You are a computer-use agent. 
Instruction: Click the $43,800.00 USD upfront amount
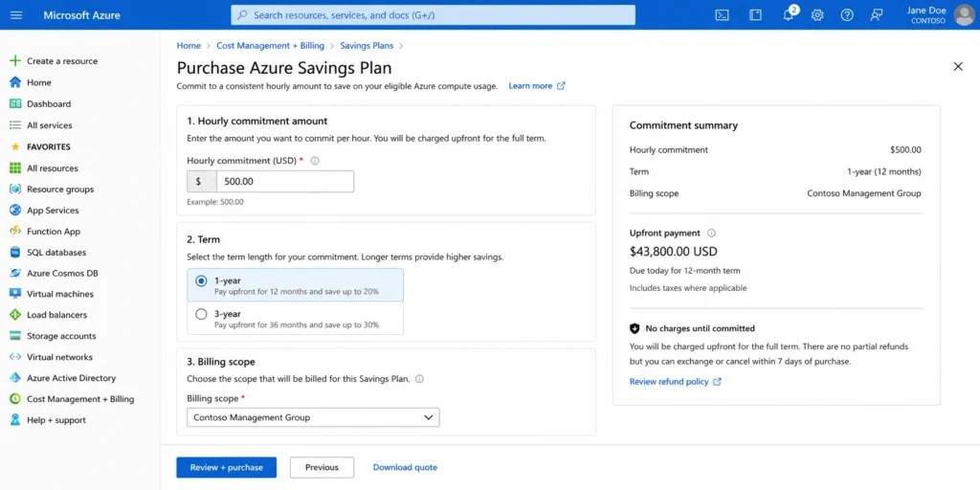click(674, 252)
